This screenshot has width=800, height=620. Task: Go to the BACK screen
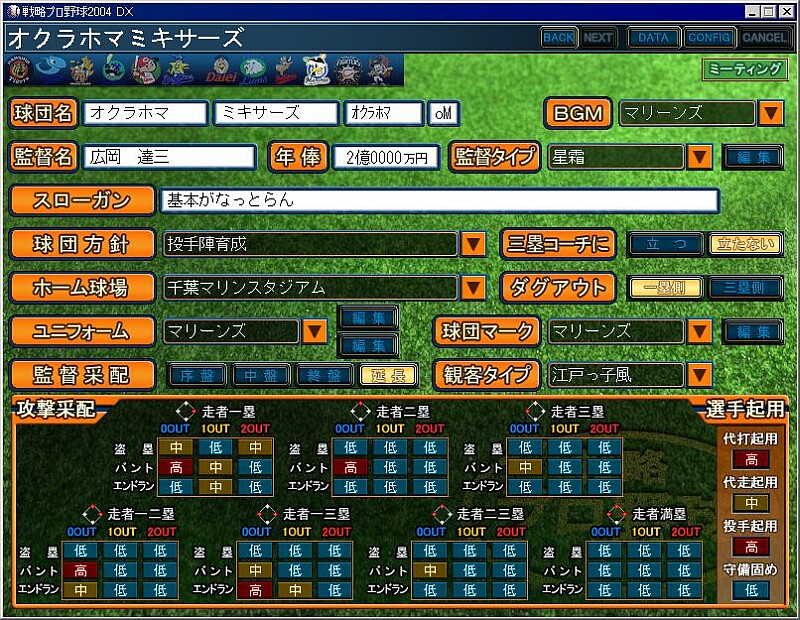(558, 37)
